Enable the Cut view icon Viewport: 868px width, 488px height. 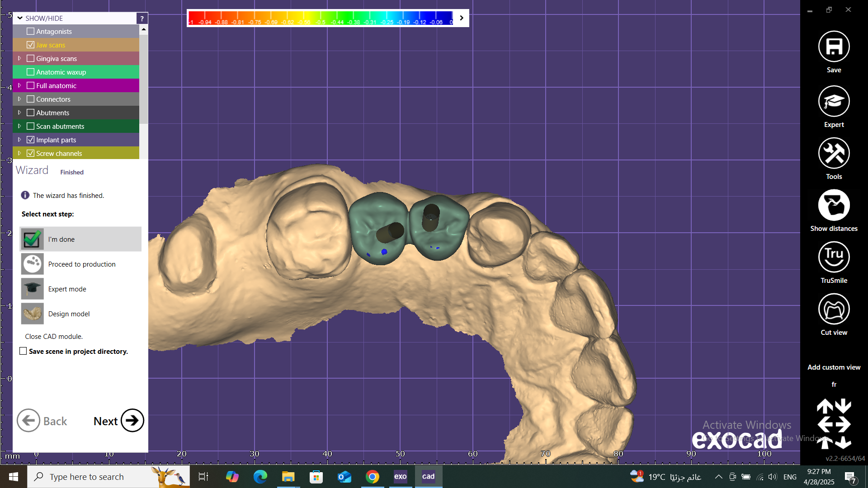tap(834, 310)
